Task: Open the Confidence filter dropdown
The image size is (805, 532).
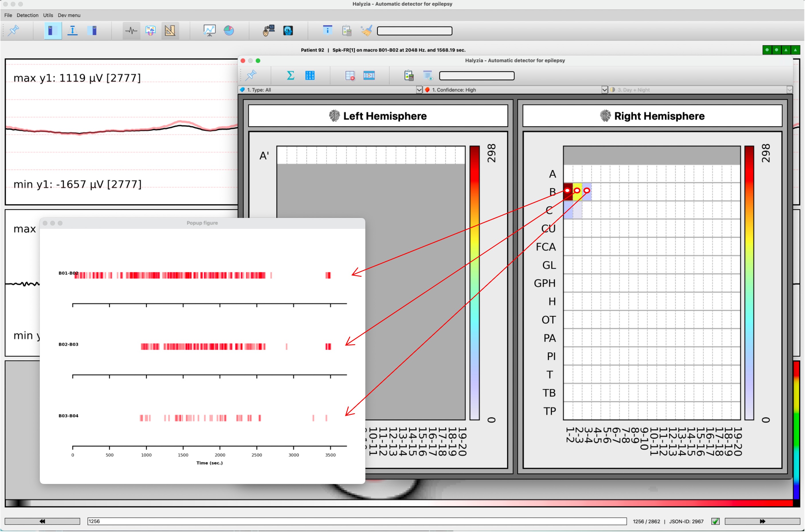Action: coord(604,89)
